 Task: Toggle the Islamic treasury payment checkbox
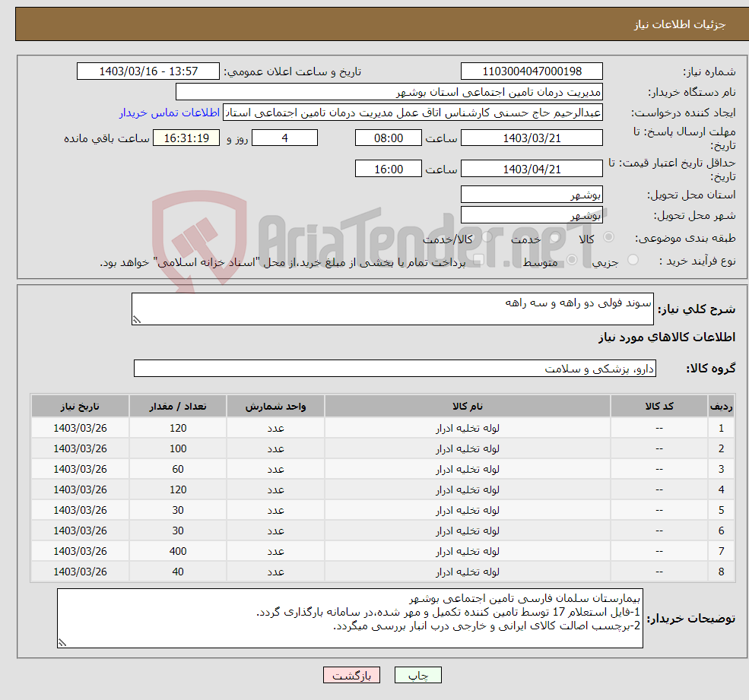click(478, 260)
